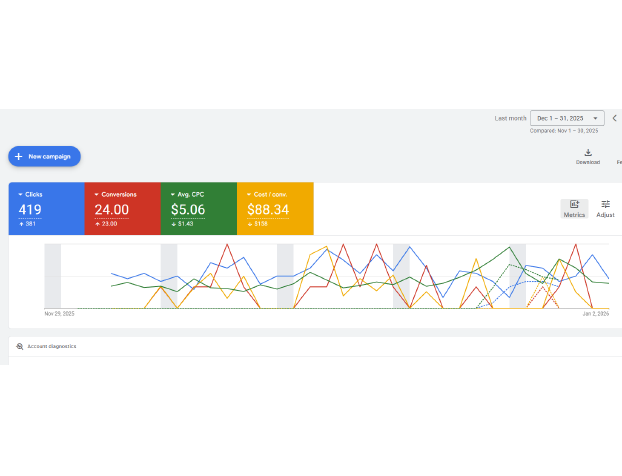
Task: Select the blue Clicks 419 scorecard
Action: (x=46, y=209)
